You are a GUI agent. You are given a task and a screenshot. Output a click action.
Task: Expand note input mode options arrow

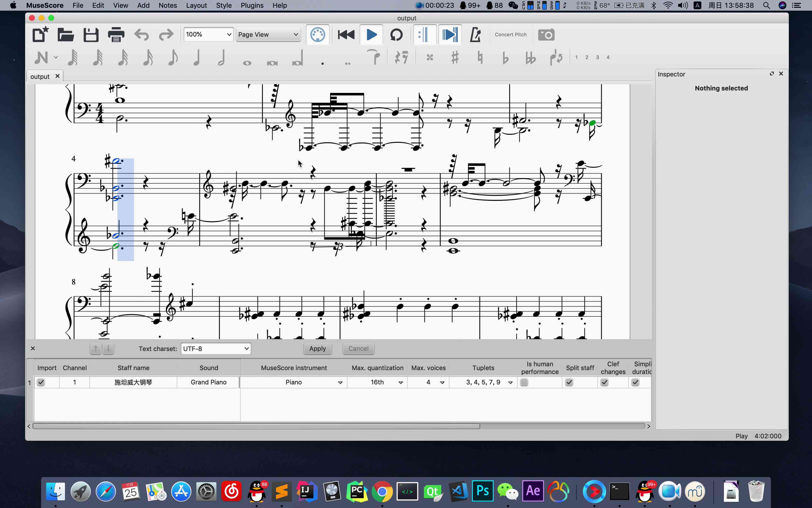56,58
